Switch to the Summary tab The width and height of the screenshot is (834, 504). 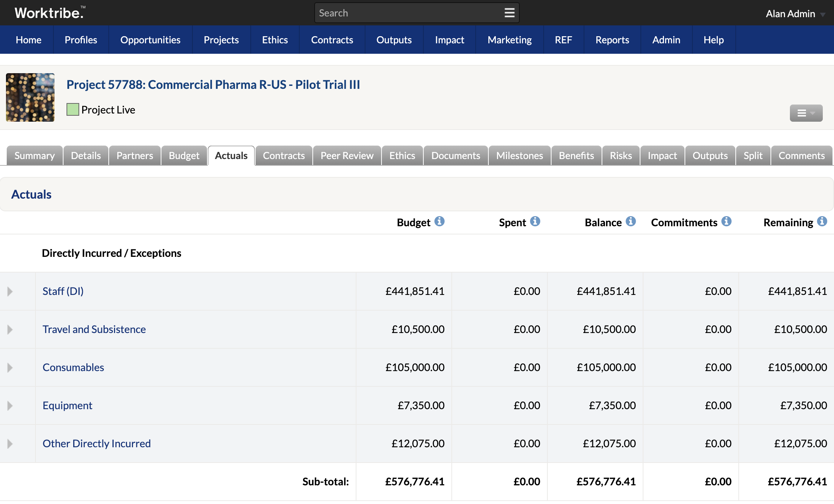[x=35, y=155]
